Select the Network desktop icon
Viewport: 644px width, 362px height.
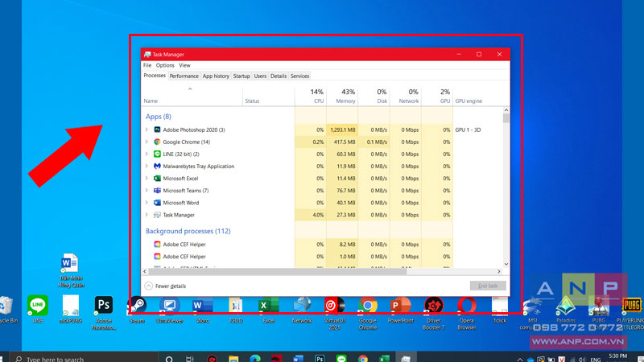point(302,310)
